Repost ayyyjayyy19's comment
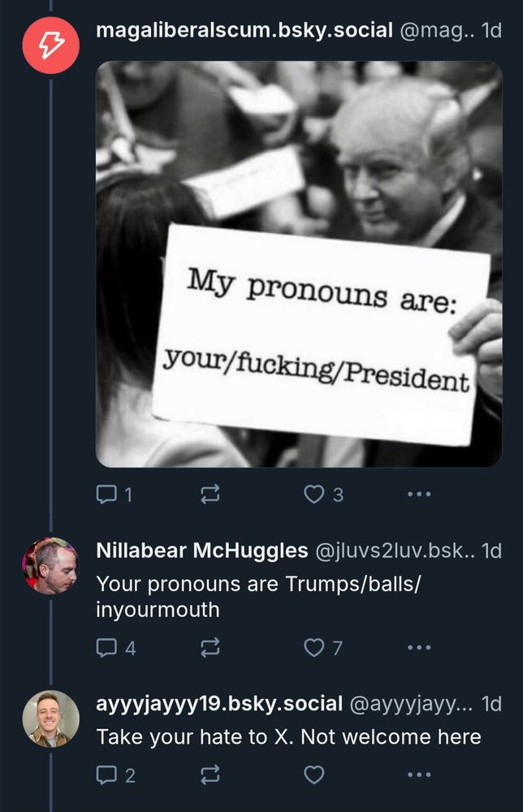This screenshot has height=812, width=523. 210,775
